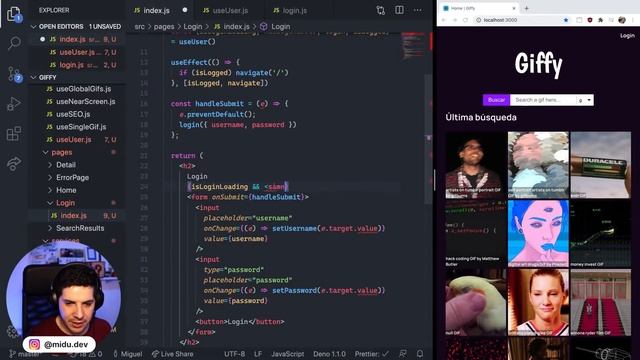Open Manage gear in activity bar
Viewport: 640px width, 360px height.
coord(12,331)
